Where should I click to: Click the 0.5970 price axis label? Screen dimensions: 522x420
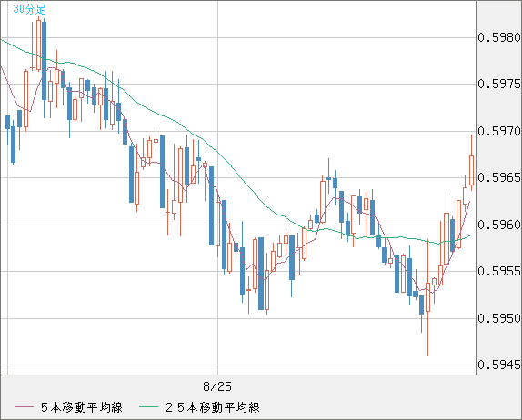pyautogui.click(x=499, y=131)
